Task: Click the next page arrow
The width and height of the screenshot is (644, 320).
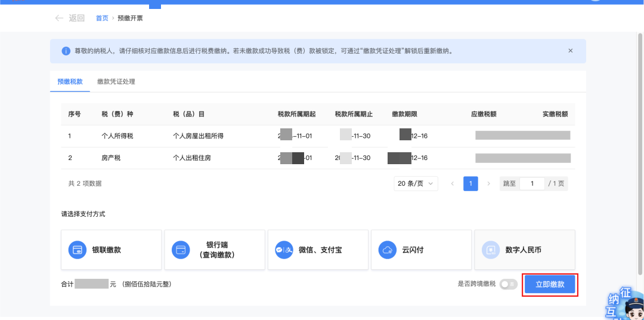Action: (489, 183)
